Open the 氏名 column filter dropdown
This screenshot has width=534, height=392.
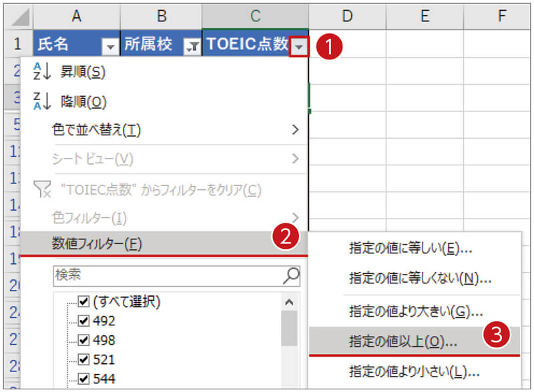[110, 47]
